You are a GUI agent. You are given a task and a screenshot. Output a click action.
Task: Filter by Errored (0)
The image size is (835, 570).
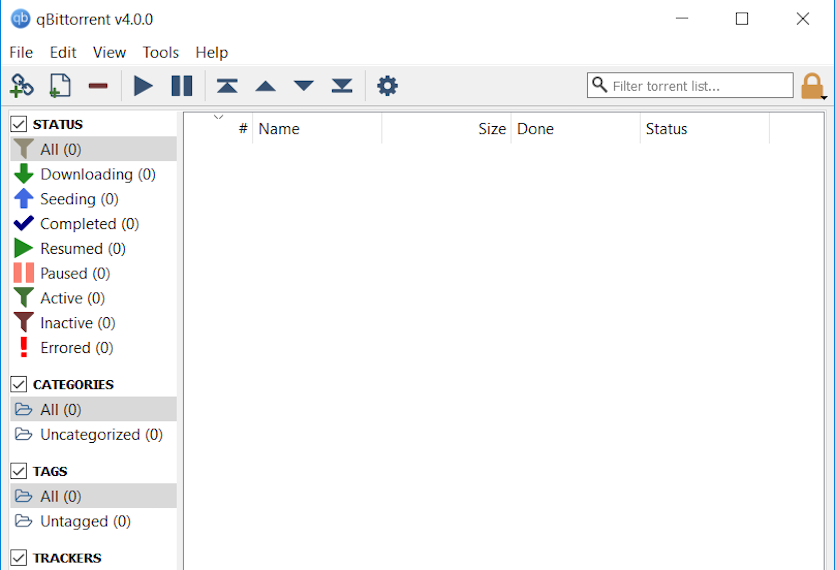(93, 347)
